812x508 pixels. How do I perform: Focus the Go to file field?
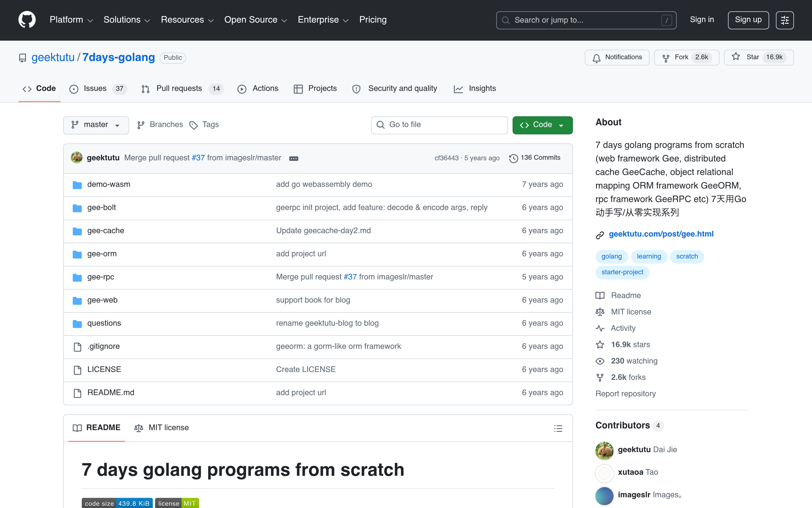439,125
